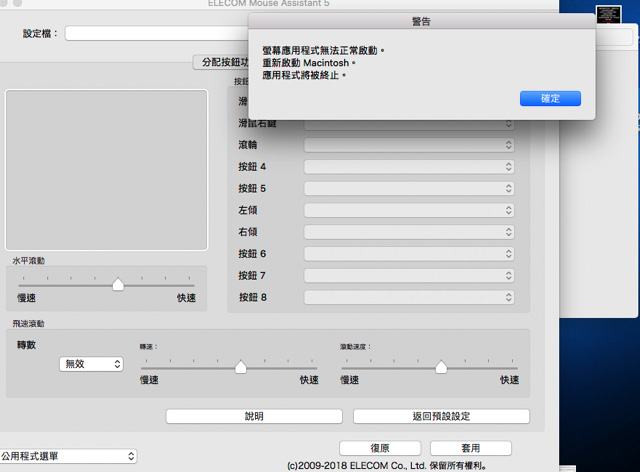
Task: Click the 轉速 slider handle
Action: (241, 367)
